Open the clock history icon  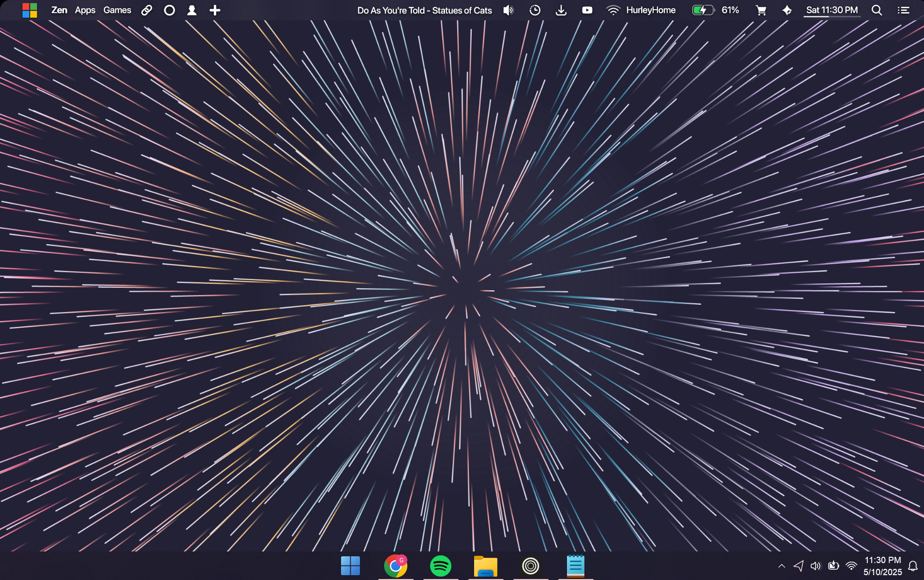[535, 10]
